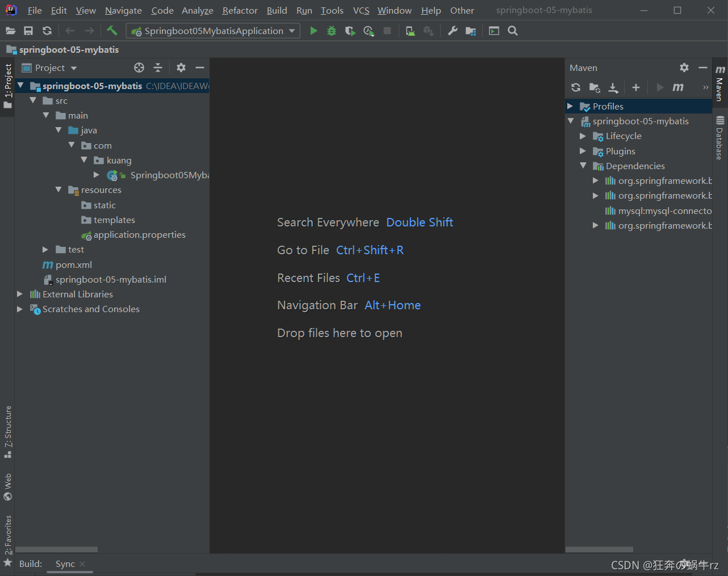Expand the Springboot05Myba class node
The height and width of the screenshot is (576, 728).
(x=97, y=175)
